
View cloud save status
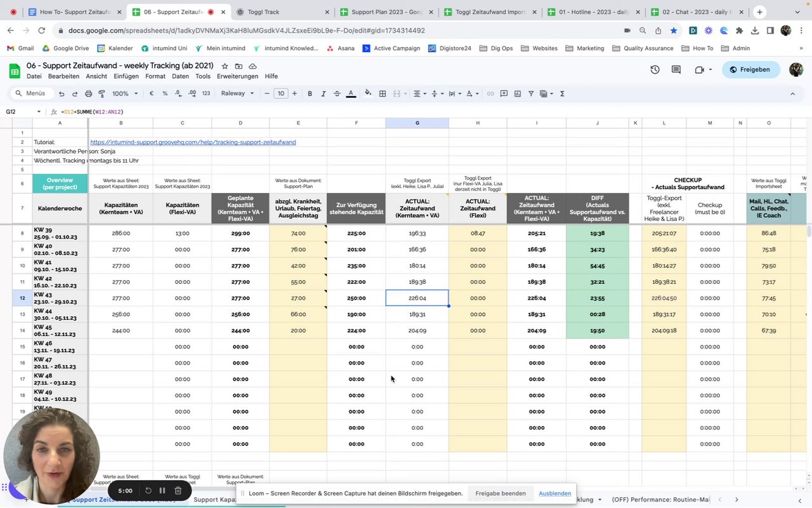coord(252,66)
